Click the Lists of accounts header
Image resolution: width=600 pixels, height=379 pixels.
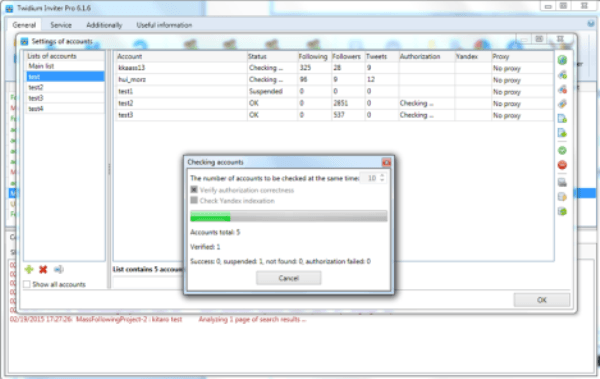tap(52, 56)
